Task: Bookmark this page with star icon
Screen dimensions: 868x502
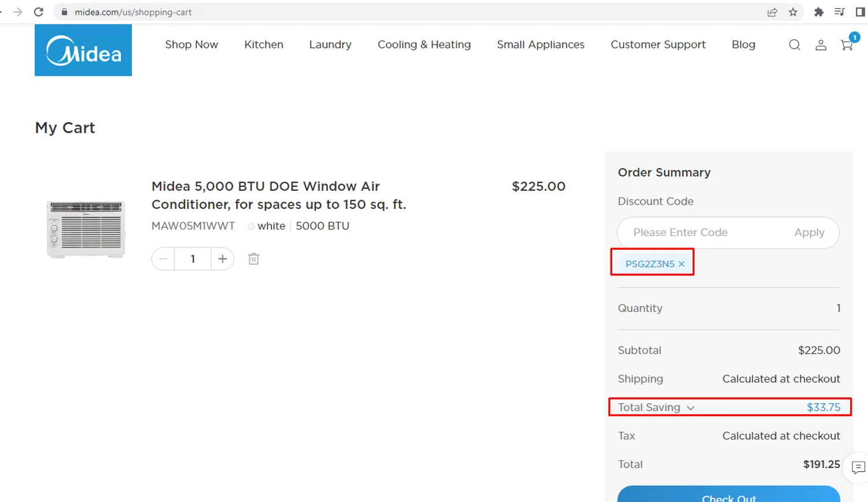Action: [793, 12]
